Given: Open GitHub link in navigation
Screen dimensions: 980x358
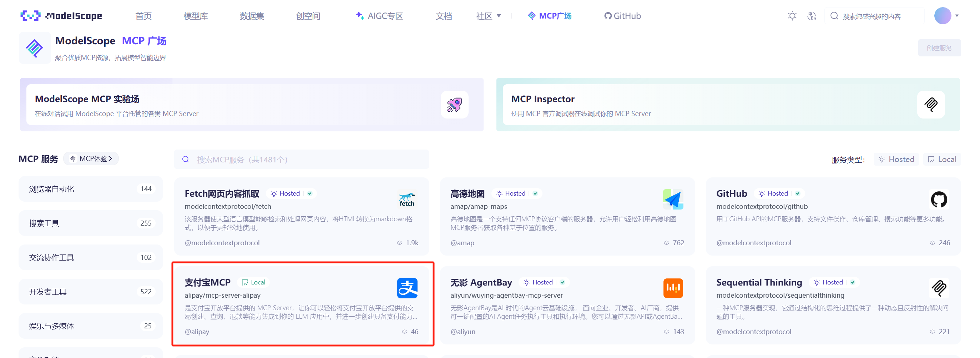Looking at the screenshot, I should pyautogui.click(x=622, y=16).
